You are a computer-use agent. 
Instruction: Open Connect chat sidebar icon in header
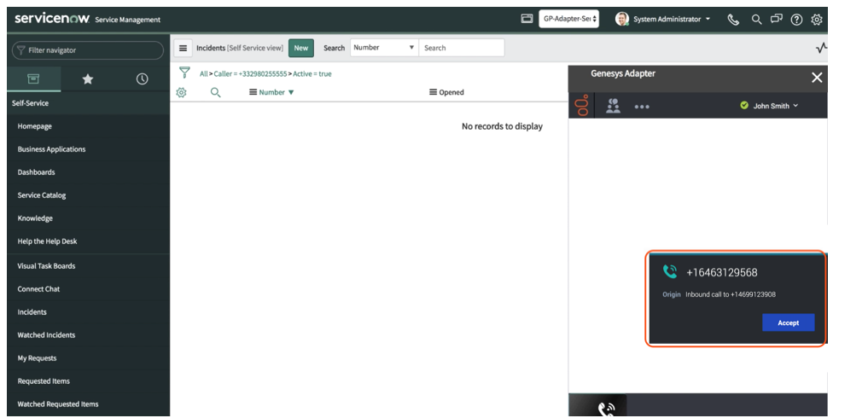click(776, 20)
